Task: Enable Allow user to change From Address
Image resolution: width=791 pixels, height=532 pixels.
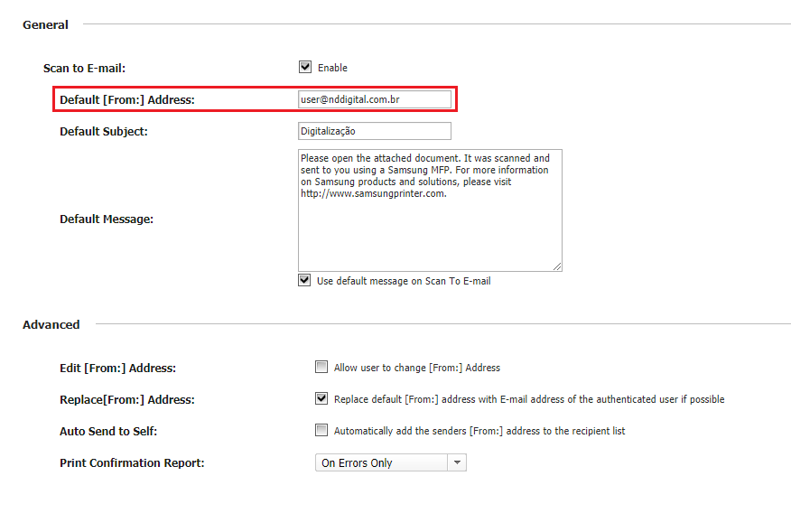Action: tap(321, 368)
